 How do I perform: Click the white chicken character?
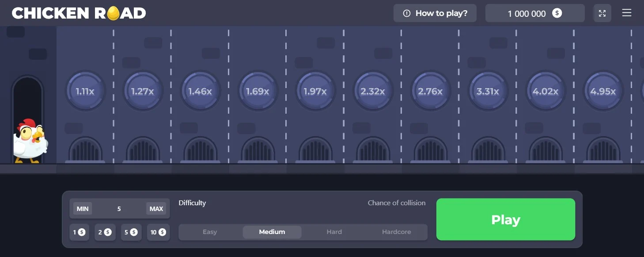pyautogui.click(x=29, y=142)
